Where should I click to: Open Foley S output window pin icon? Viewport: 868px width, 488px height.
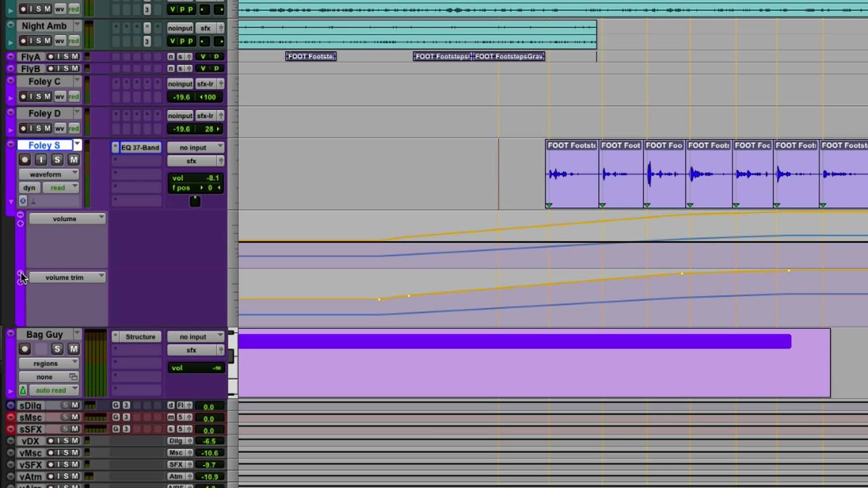point(221,161)
